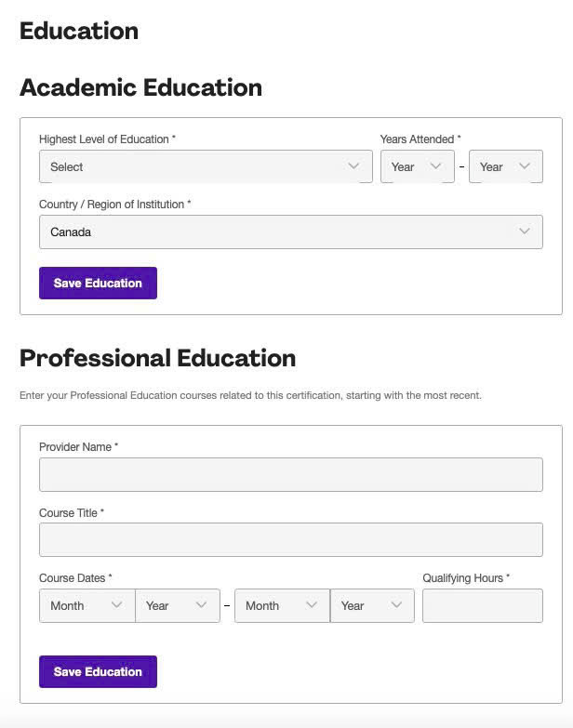The image size is (573, 728).
Task: Click the Provider Name text field
Action: pos(290,474)
